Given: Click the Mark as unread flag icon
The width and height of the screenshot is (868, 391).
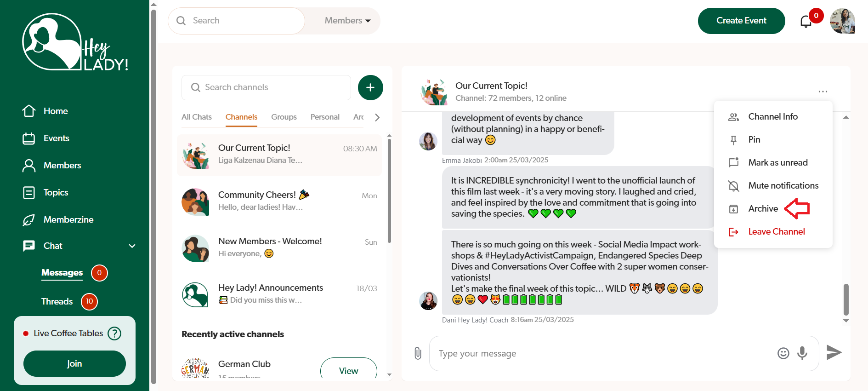Looking at the screenshot, I should 733,162.
